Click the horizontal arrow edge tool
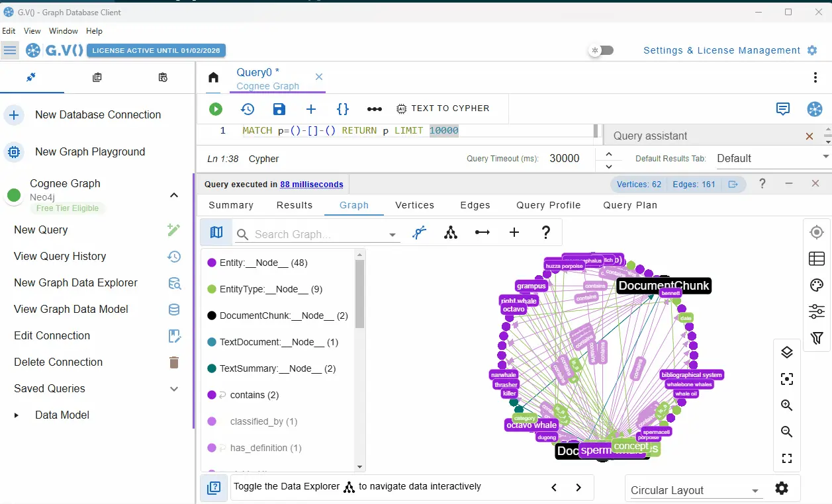This screenshot has height=504, width=832. [483, 232]
